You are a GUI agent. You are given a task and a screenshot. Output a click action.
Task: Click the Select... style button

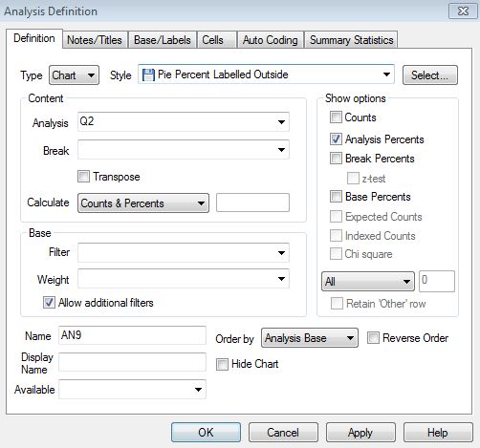(x=430, y=75)
